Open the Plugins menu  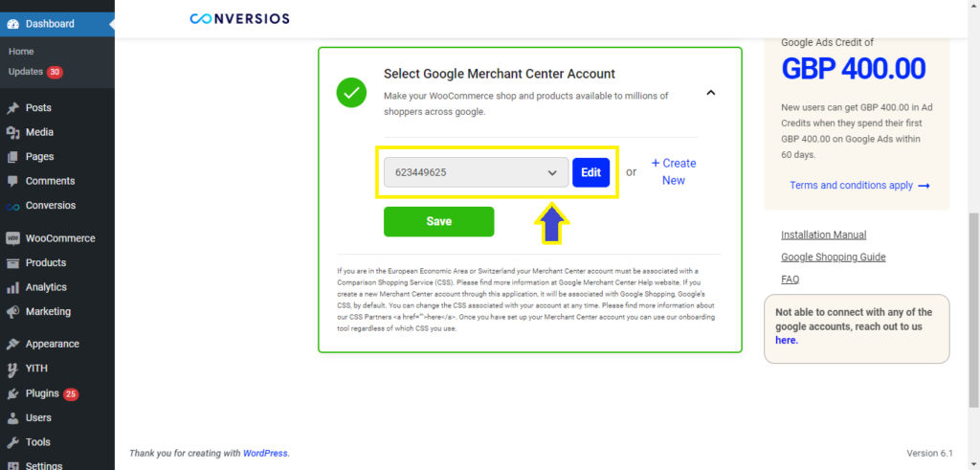point(57,393)
